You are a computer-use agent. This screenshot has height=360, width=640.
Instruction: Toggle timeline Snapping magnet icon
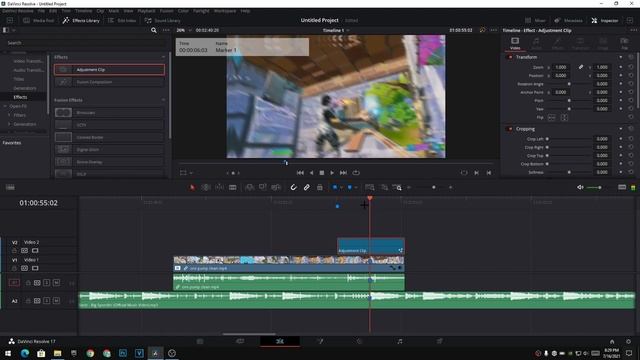[x=293, y=187]
